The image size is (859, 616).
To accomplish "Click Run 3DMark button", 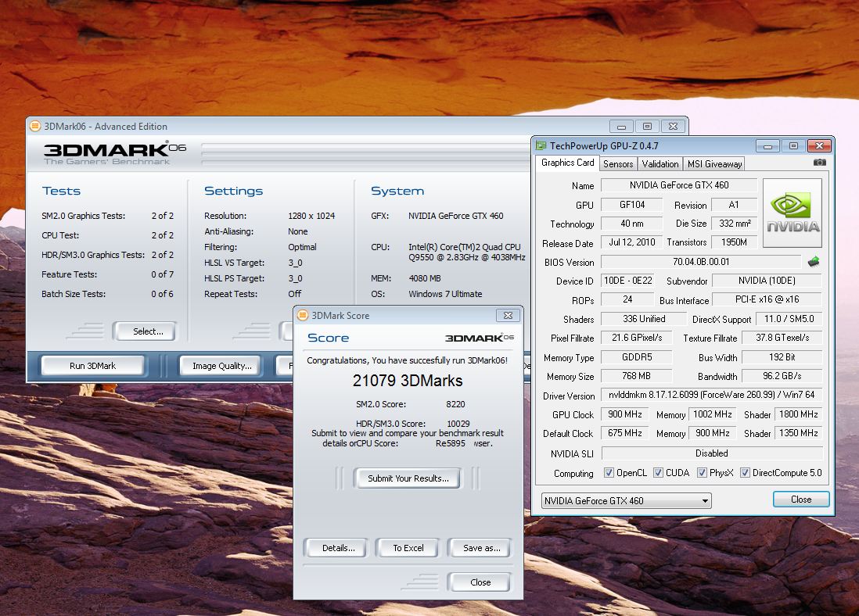I will coord(92,366).
